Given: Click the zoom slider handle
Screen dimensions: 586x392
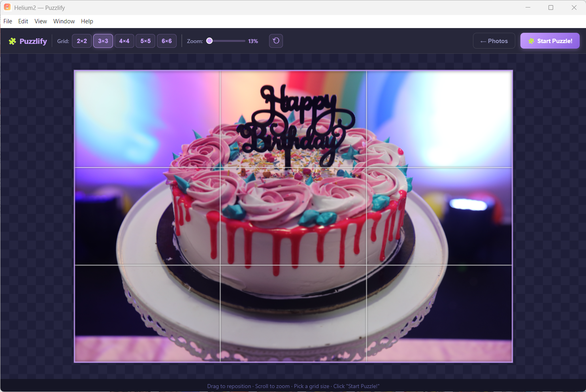Looking at the screenshot, I should (x=209, y=41).
